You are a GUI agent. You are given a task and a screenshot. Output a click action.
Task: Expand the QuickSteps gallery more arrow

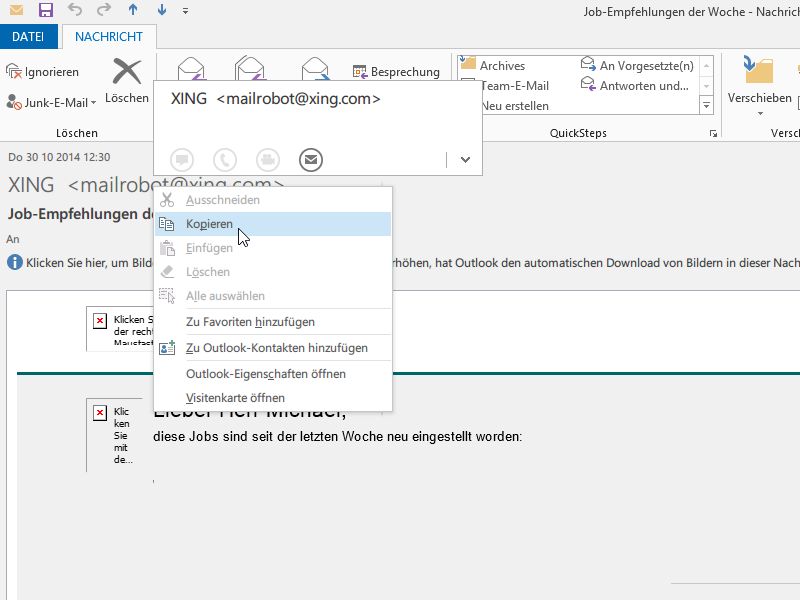(707, 106)
